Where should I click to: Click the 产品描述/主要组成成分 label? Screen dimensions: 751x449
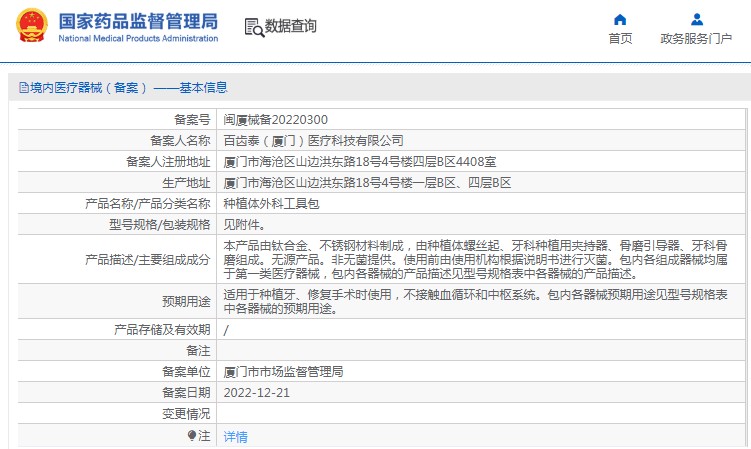pyautogui.click(x=148, y=260)
